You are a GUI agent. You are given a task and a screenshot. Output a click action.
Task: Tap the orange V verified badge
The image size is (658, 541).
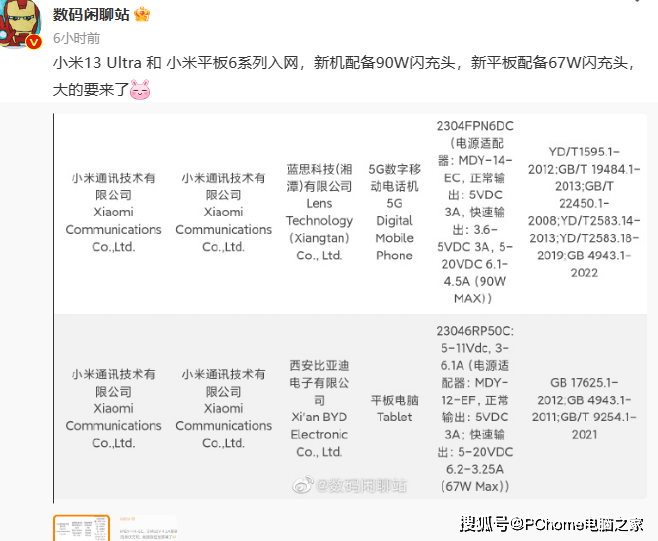[34, 42]
